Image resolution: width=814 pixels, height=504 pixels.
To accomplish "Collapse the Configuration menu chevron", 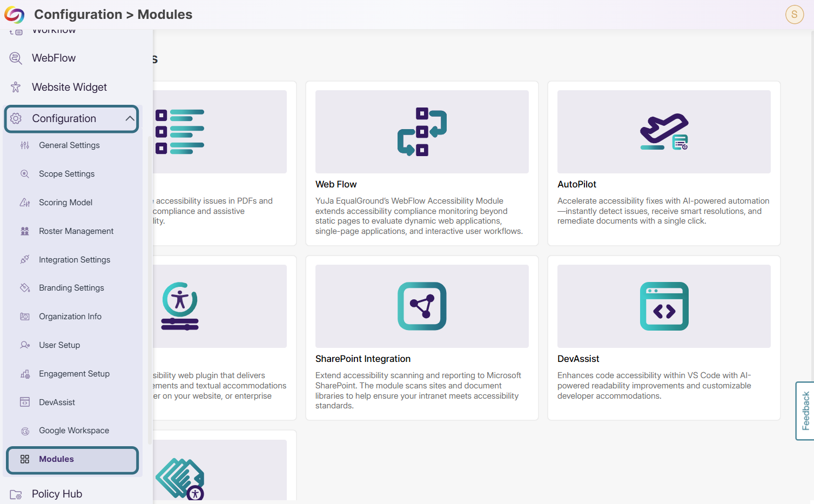I will pos(130,118).
